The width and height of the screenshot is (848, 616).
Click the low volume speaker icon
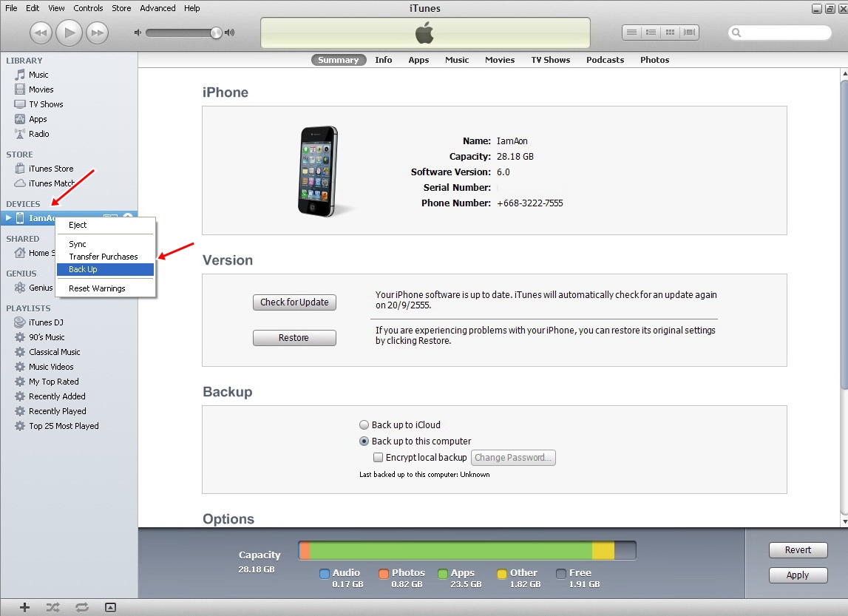(138, 33)
